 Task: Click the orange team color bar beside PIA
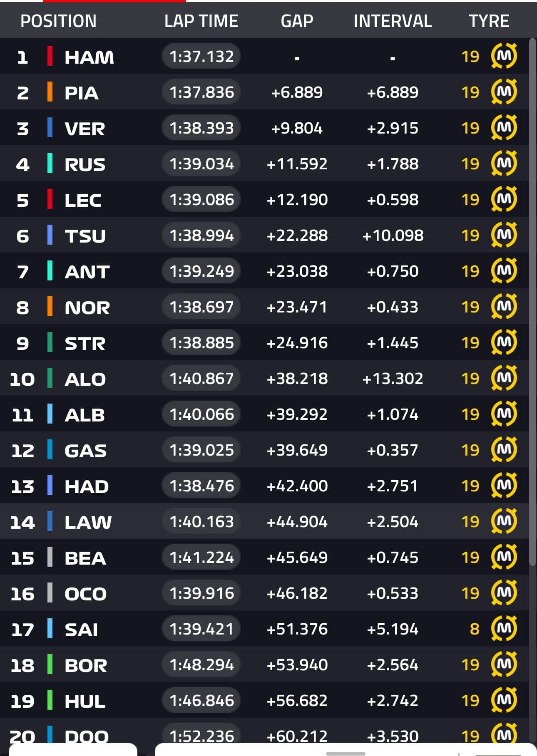pyautogui.click(x=50, y=92)
